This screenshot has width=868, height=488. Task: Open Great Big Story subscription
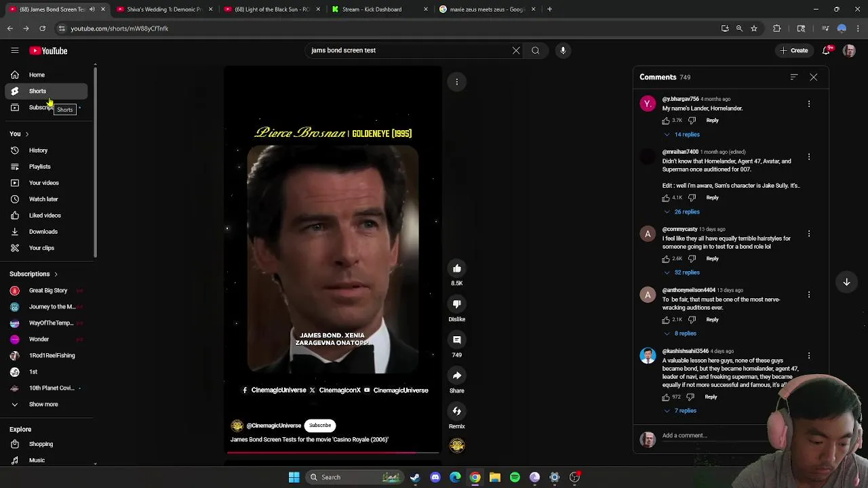(46, 291)
